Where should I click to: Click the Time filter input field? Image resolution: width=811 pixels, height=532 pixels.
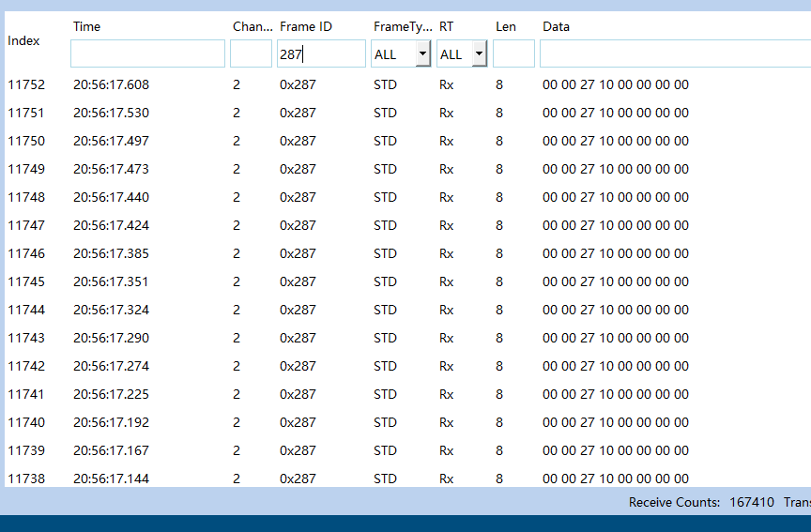point(147,54)
